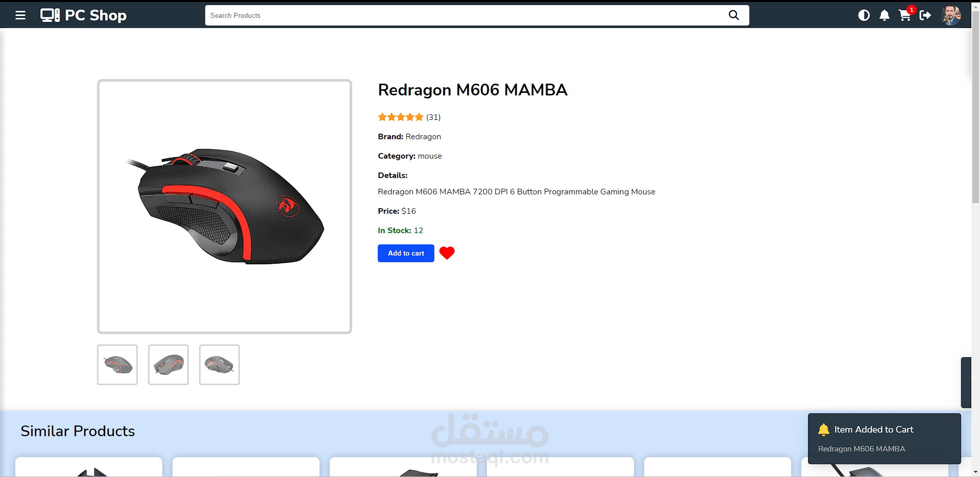This screenshot has height=477, width=980.
Task: Click the Add to cart button
Action: (406, 253)
